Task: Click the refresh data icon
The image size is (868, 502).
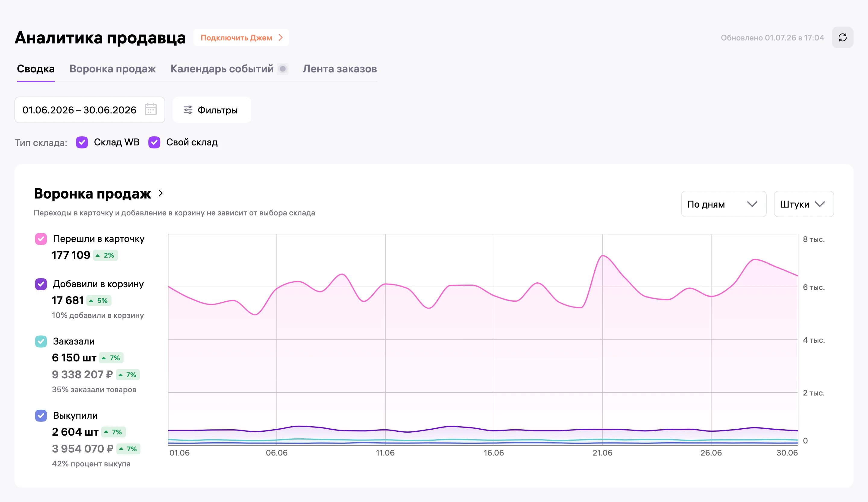Action: (842, 38)
